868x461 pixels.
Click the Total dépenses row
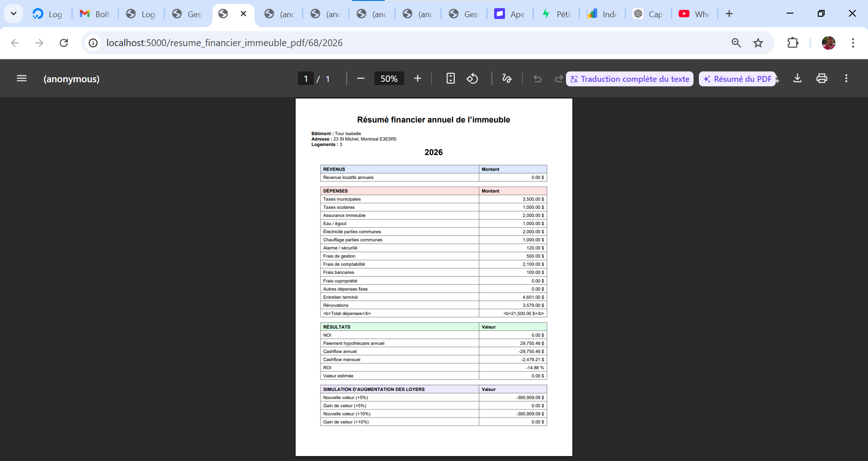pyautogui.click(x=434, y=314)
